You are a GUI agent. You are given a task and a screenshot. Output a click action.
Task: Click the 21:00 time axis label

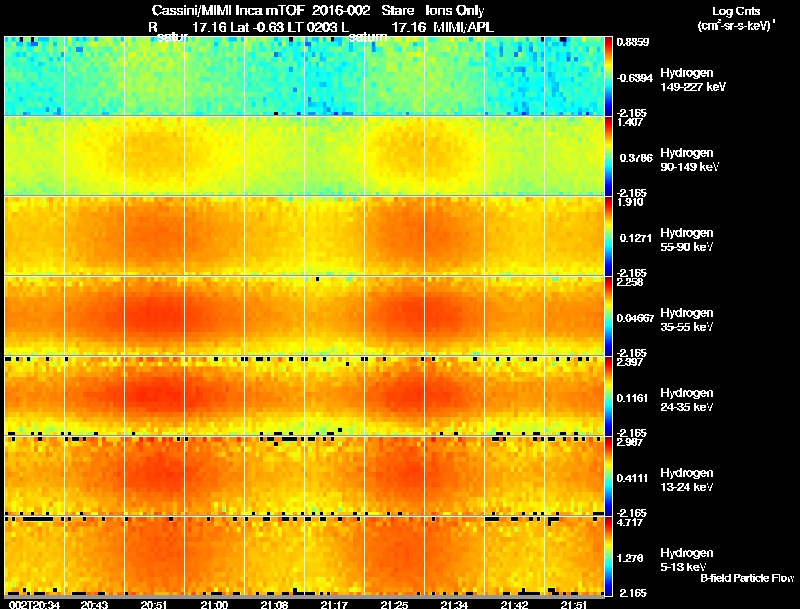pos(214,605)
